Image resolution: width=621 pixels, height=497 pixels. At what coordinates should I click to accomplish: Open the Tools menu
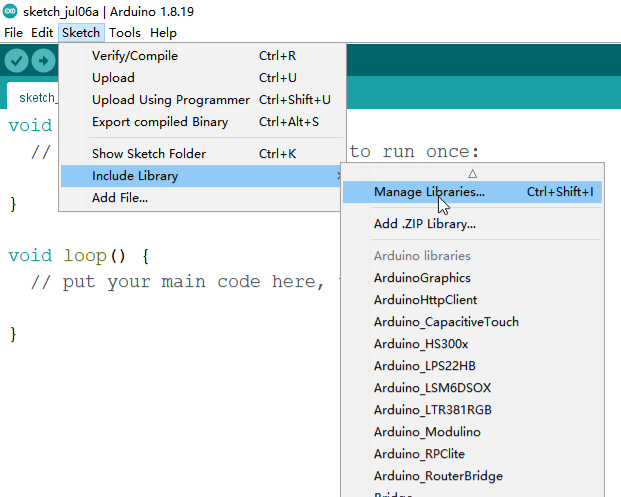[x=125, y=32]
